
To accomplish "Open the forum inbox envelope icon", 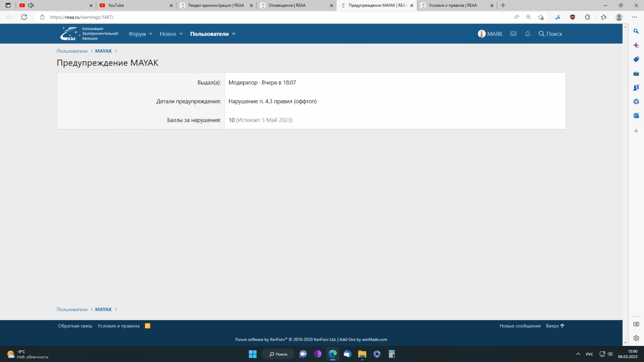I will tap(513, 34).
